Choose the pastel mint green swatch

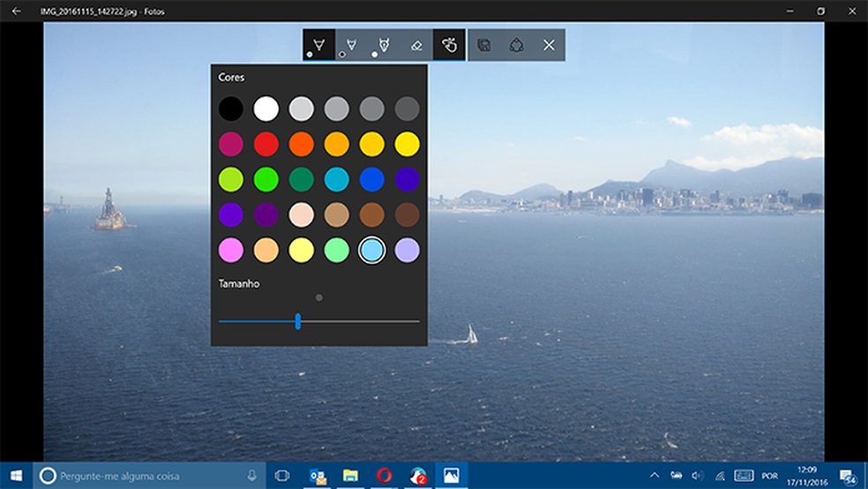click(x=337, y=251)
